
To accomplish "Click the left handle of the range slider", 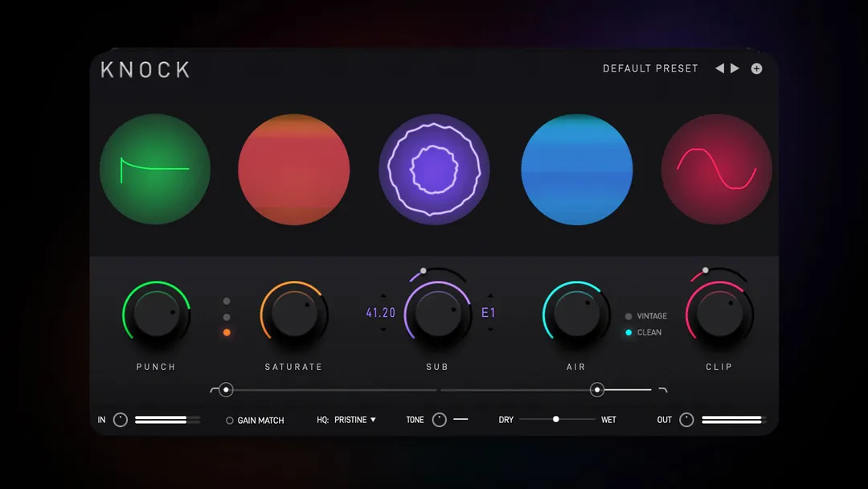I will pyautogui.click(x=226, y=389).
